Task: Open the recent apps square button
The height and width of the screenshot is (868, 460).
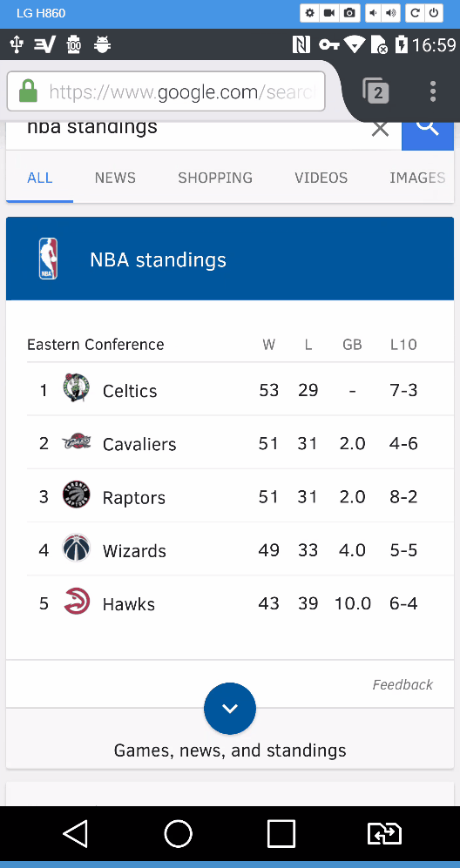Action: pyautogui.click(x=281, y=833)
